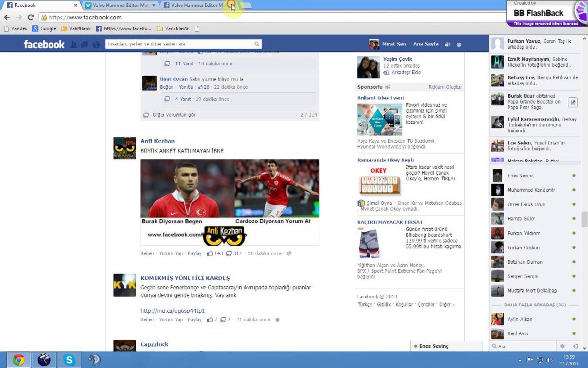Open the Burak vs Cardozo poll image
This screenshot has width=588, height=368.
230,202
